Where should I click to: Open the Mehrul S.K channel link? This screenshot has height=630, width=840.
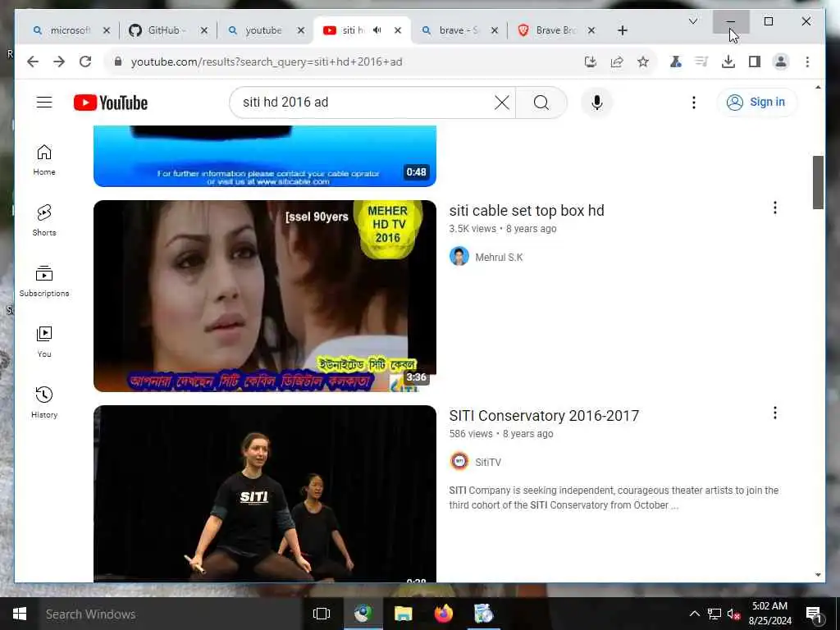click(x=499, y=257)
